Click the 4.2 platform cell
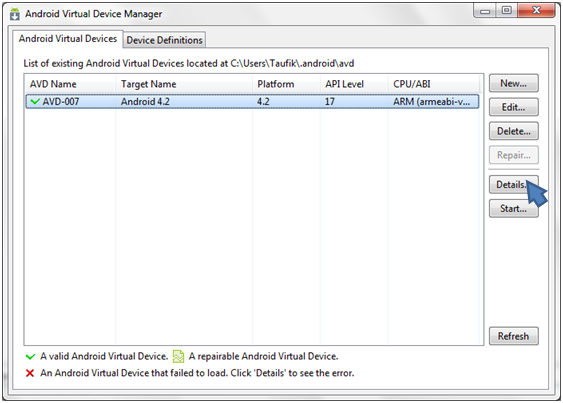Screen dimensions: 563x403 tap(263, 102)
